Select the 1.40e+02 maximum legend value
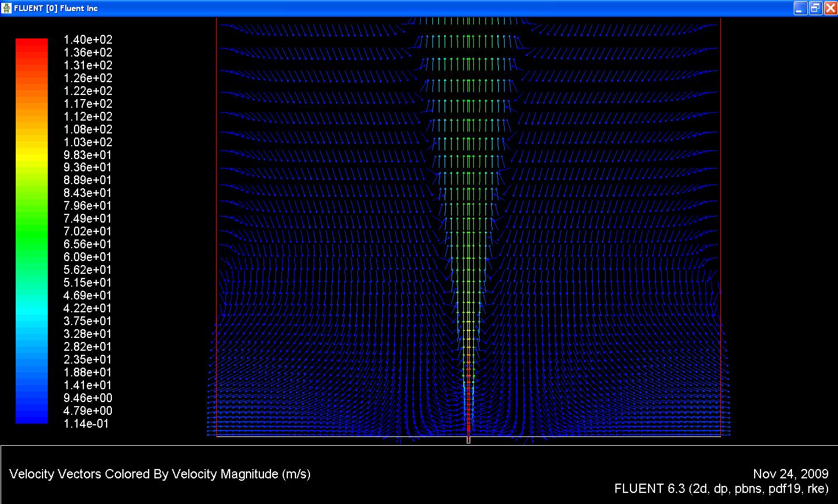The height and width of the screenshot is (504, 838). click(x=87, y=40)
